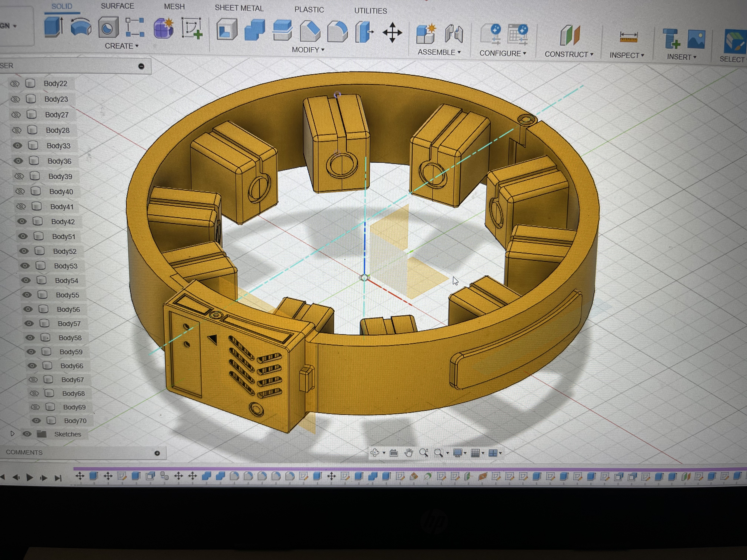Click the Display Settings monitor icon
The width and height of the screenshot is (747, 560).
tap(458, 453)
